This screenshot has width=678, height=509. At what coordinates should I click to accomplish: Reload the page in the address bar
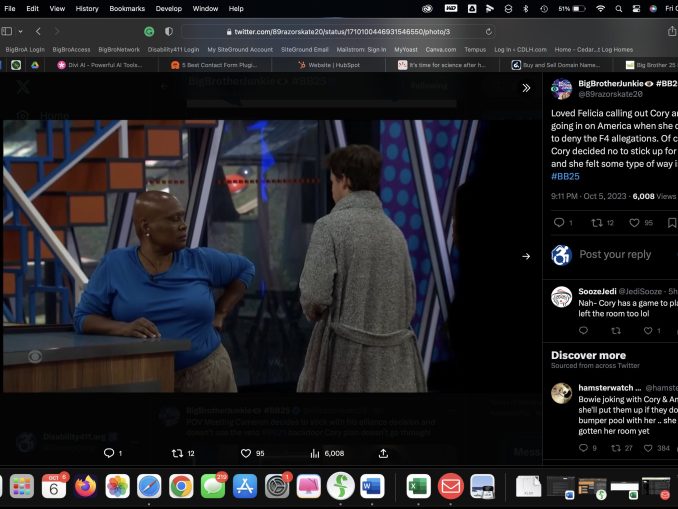point(489,32)
